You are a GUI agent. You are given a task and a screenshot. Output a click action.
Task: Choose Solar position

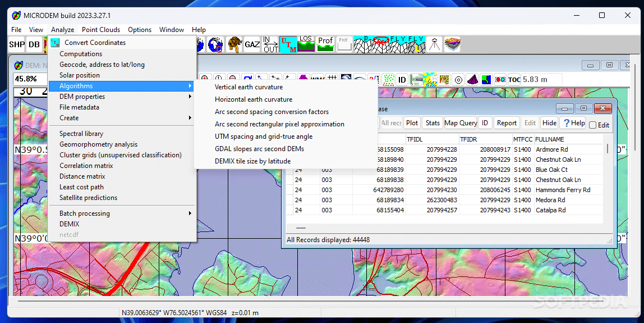point(80,75)
